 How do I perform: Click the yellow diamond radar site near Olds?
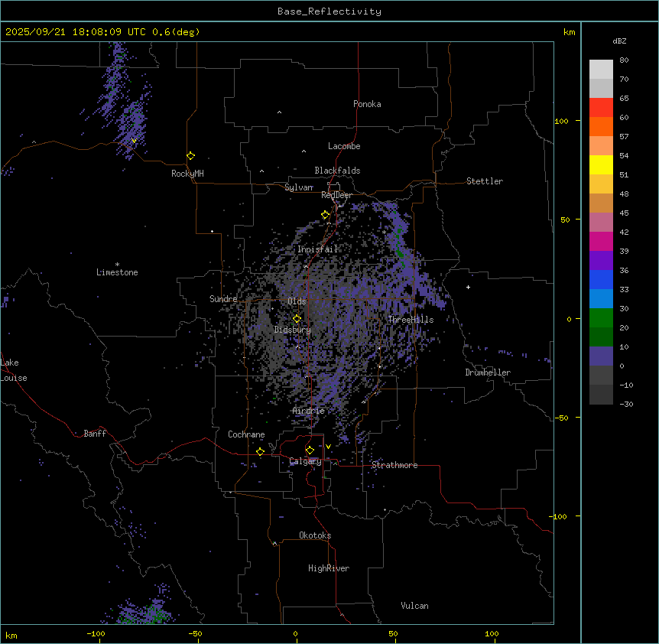point(297,318)
